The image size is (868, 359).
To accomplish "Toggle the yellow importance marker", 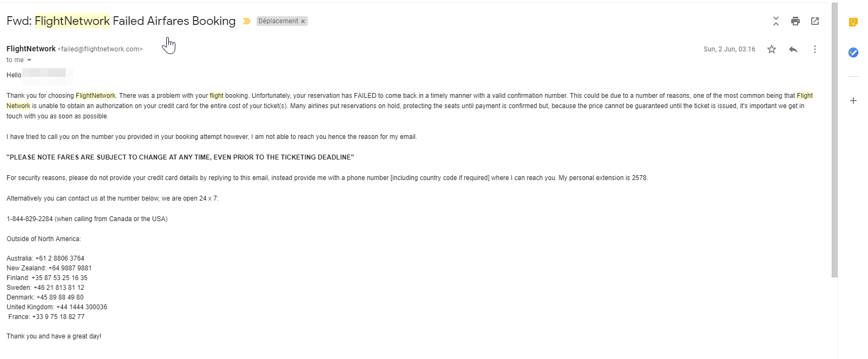I will click(247, 21).
